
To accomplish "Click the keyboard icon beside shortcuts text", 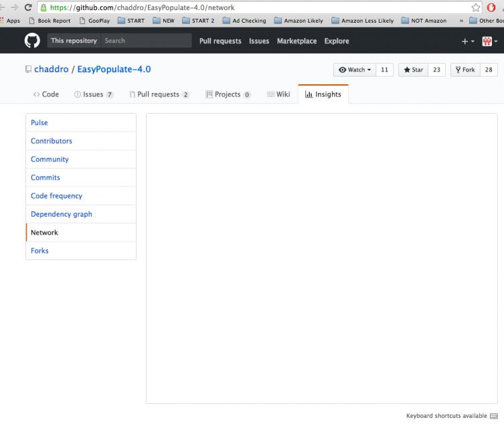I will (494, 416).
